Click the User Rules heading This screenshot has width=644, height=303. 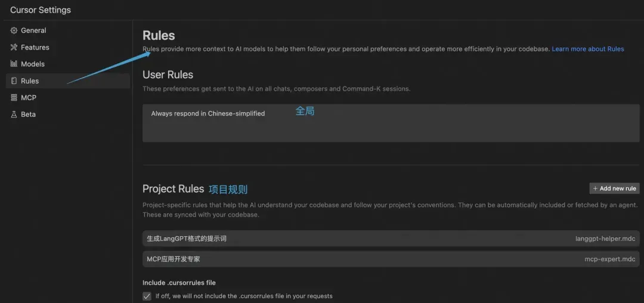coord(168,75)
